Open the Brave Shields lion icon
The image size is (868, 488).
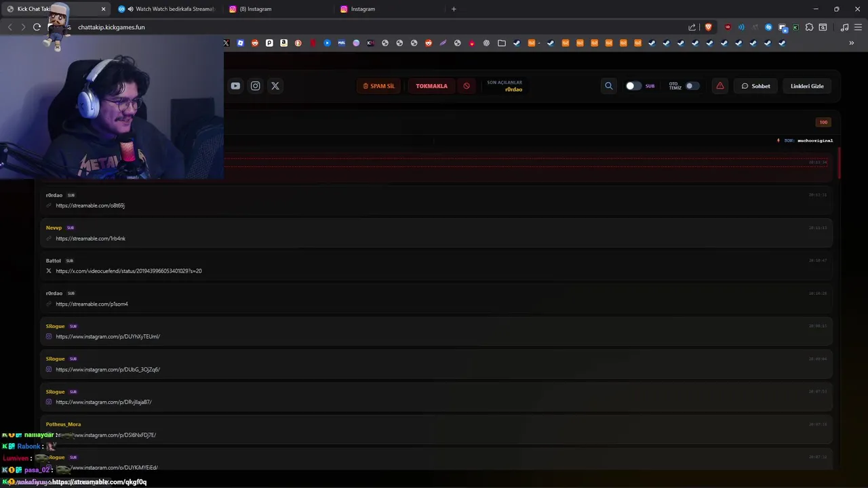709,27
